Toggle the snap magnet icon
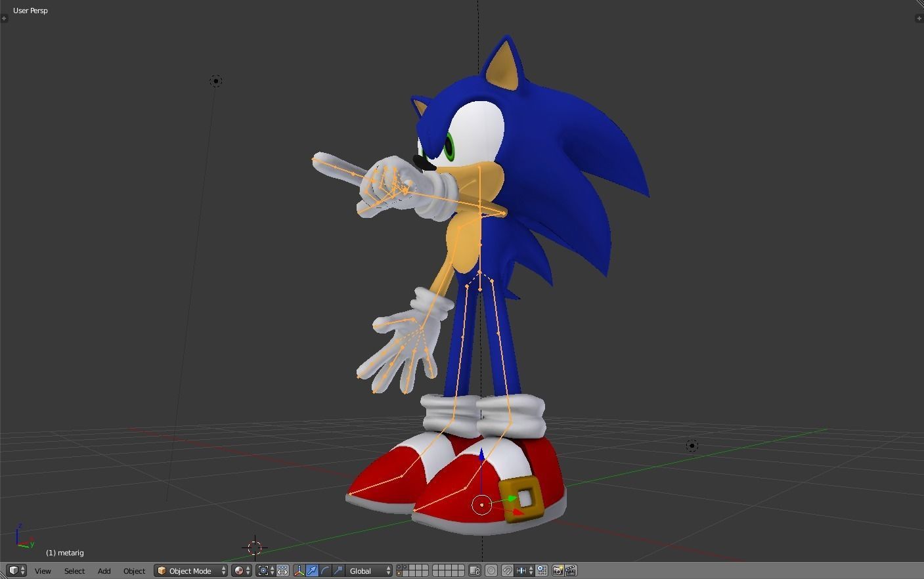 [508, 570]
